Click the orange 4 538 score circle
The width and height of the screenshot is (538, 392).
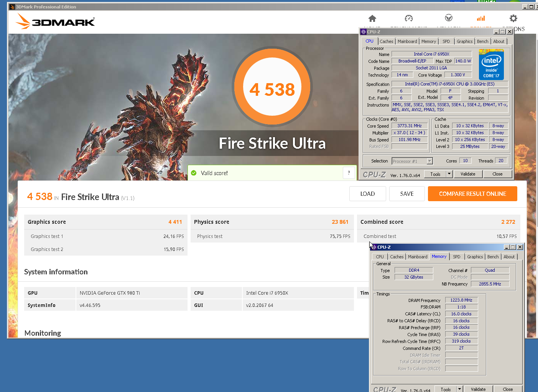(272, 87)
